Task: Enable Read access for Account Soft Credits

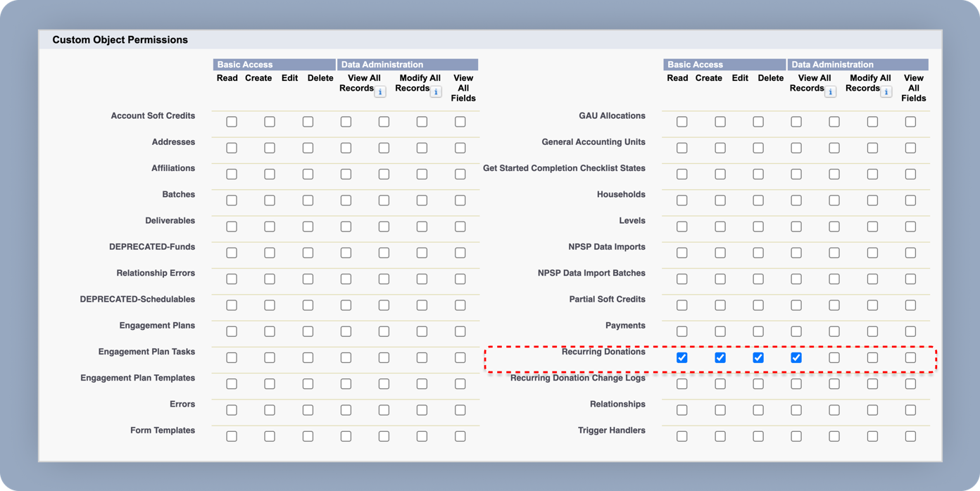Action: (x=232, y=122)
